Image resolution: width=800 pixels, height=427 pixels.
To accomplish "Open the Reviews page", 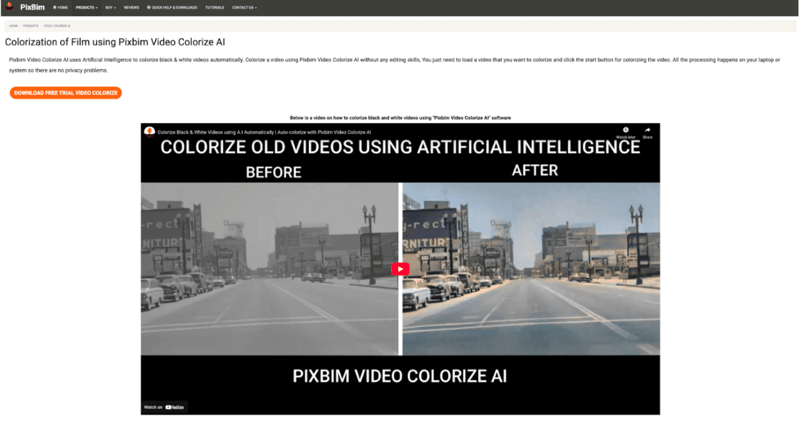I will pos(131,7).
